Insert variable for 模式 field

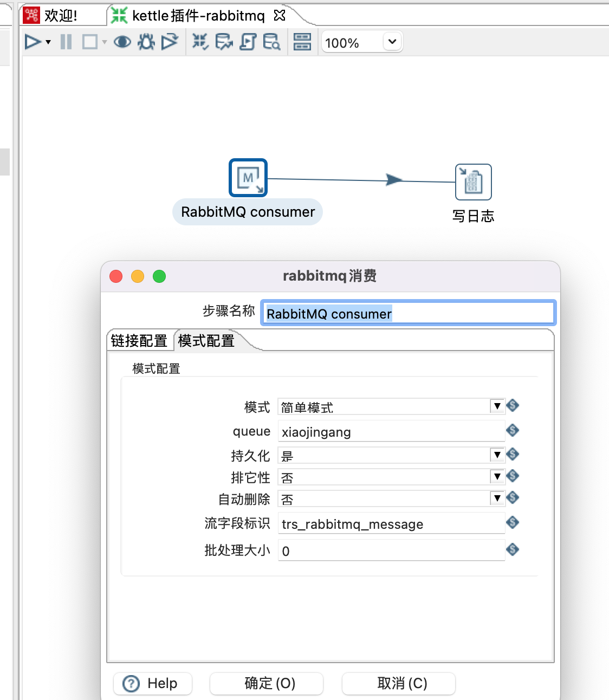513,405
